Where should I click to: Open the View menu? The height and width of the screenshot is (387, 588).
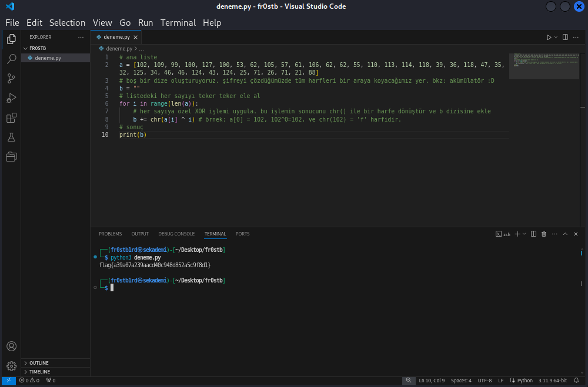(x=102, y=22)
